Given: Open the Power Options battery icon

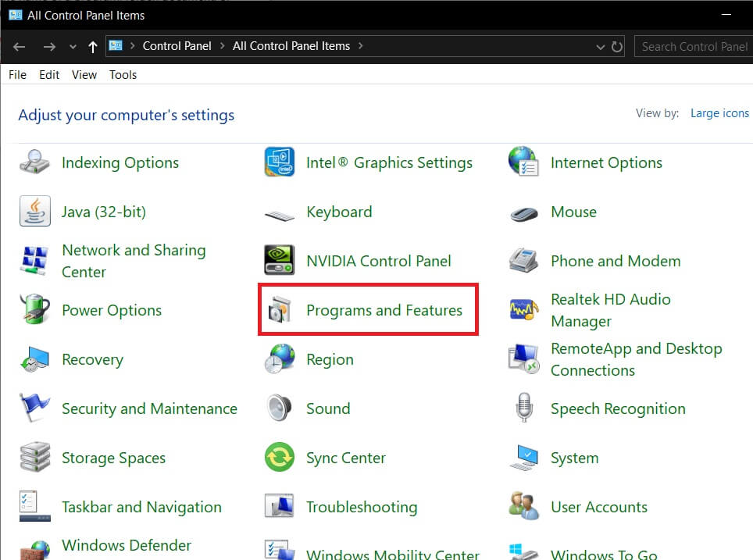Looking at the screenshot, I should tap(34, 310).
